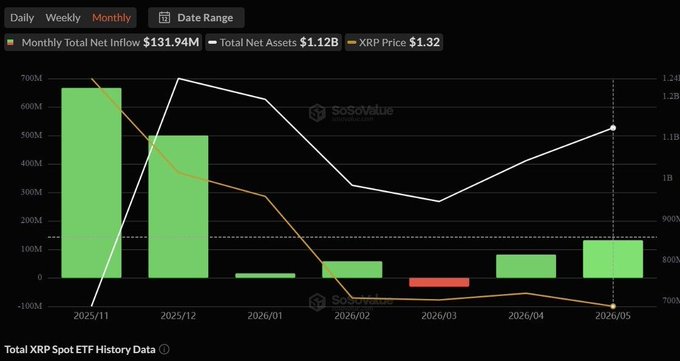
Task: Select the Monthly view tab
Action: (111, 18)
